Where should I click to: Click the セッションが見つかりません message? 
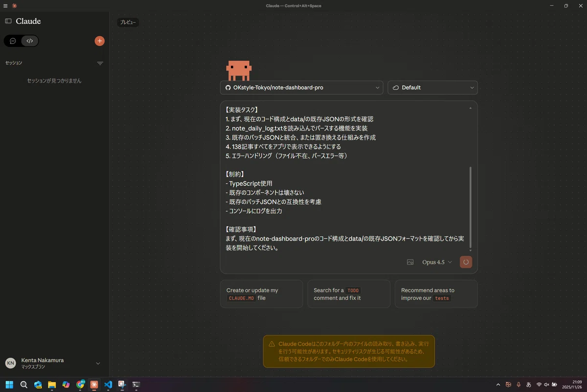(54, 81)
